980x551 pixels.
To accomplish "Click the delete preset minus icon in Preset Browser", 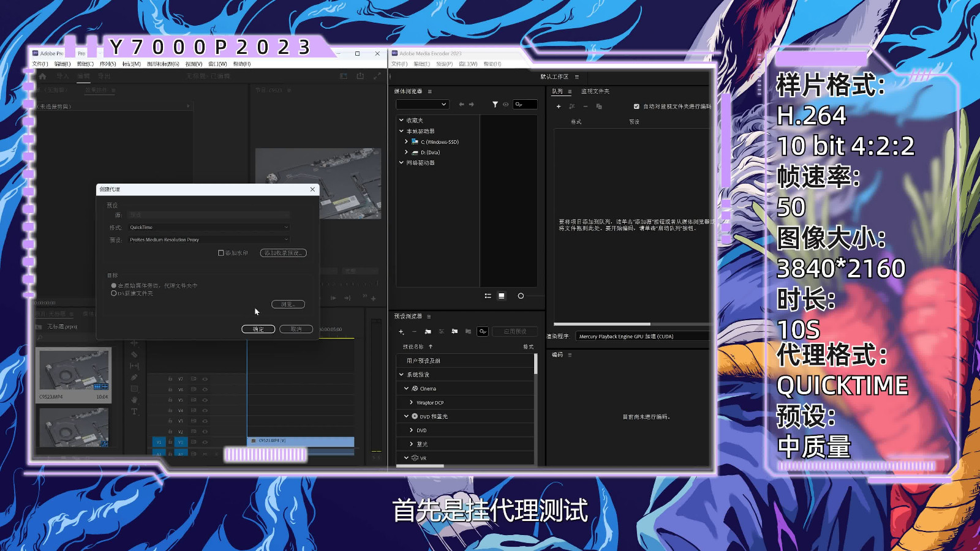I will coord(415,332).
